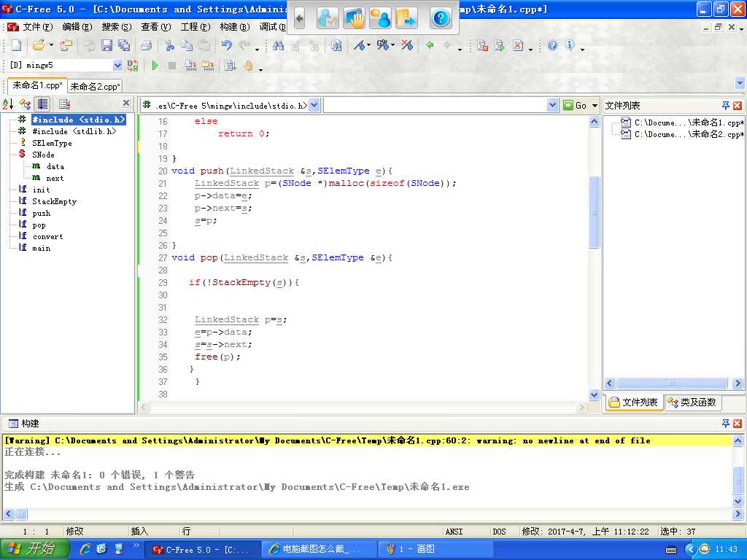Screen dimensions: 747x560
Task: Open the second navigation combo box dropdown
Action: click(552, 105)
